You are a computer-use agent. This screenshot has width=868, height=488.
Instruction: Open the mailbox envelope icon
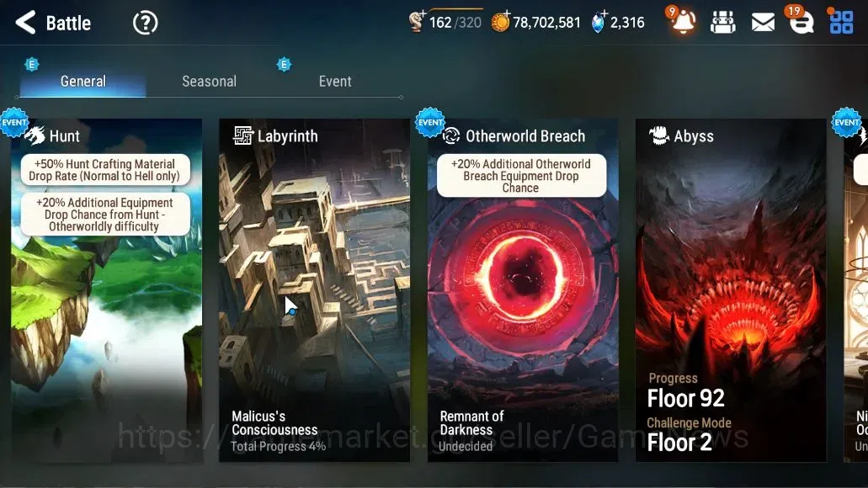763,23
